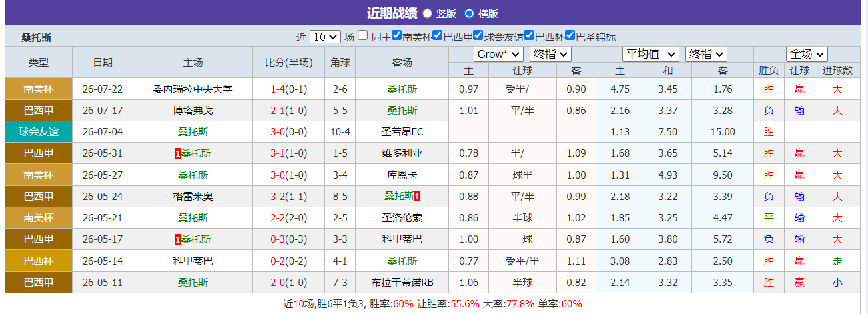
Task: Open team 格雷米奥
Action: (x=193, y=197)
